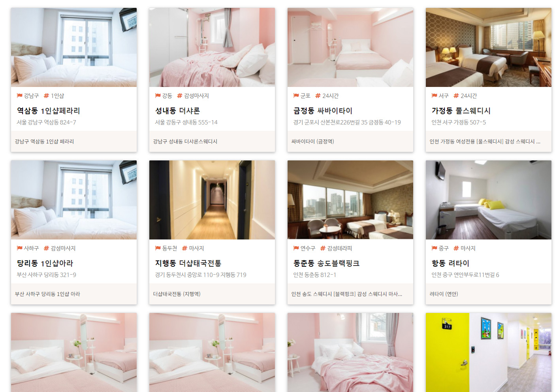This screenshot has height=392, width=555.
Task: Open the 당리동 1인샵아라 listing title
Action: tap(45, 263)
